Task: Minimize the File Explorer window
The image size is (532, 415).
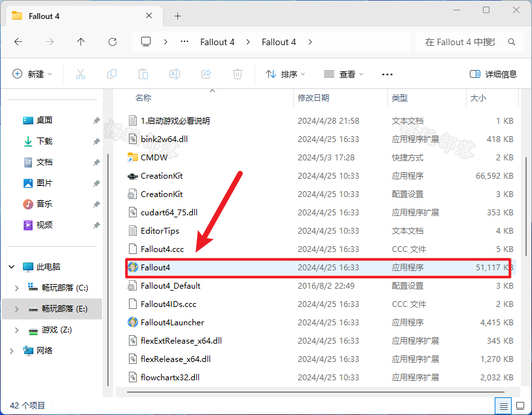Action: tap(457, 10)
